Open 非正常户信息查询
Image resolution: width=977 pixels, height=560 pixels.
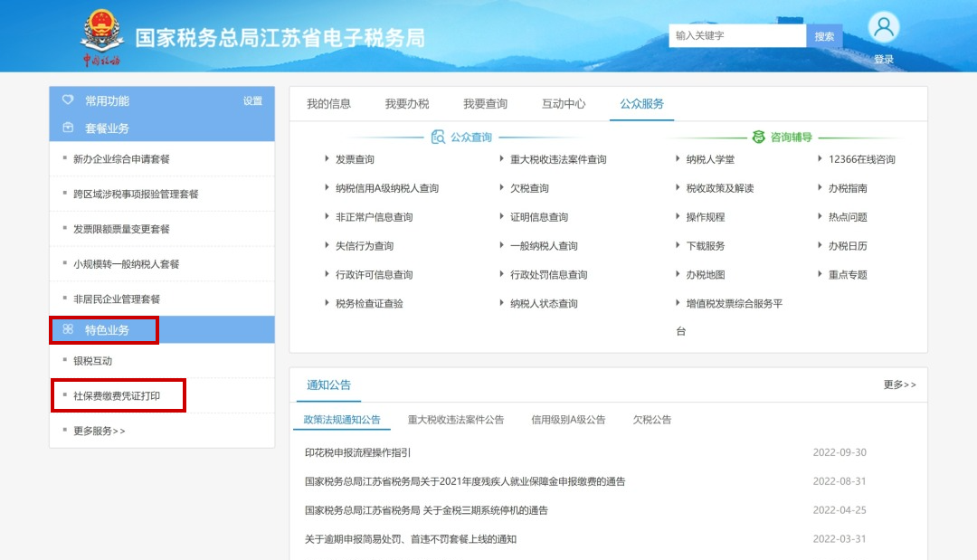pos(374,217)
